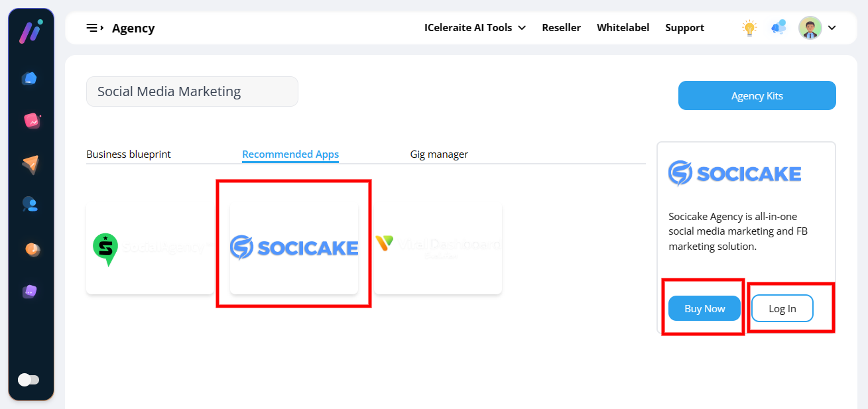Click the orange paper plane sidebar icon
This screenshot has height=409, width=868.
(31, 164)
